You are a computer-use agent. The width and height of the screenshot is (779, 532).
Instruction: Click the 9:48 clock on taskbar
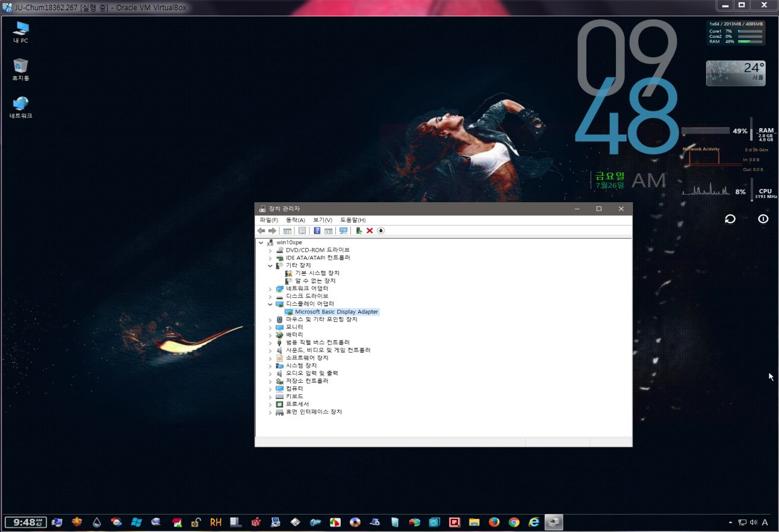tap(26, 522)
